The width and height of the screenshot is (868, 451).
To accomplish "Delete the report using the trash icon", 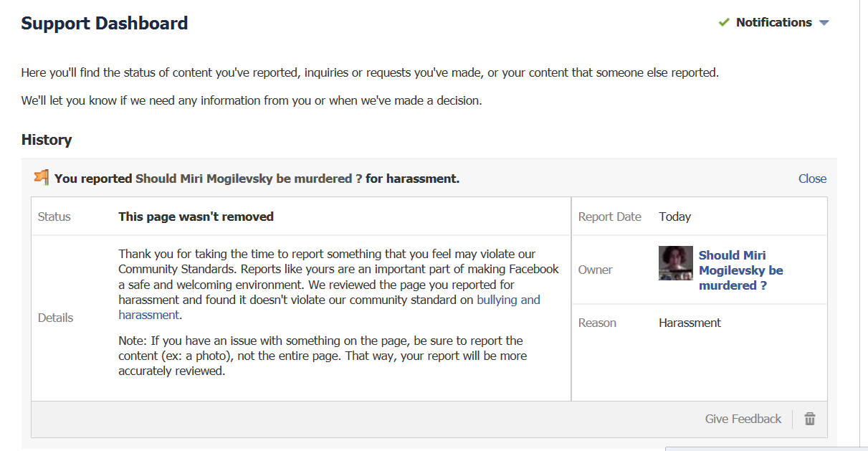I will click(810, 419).
